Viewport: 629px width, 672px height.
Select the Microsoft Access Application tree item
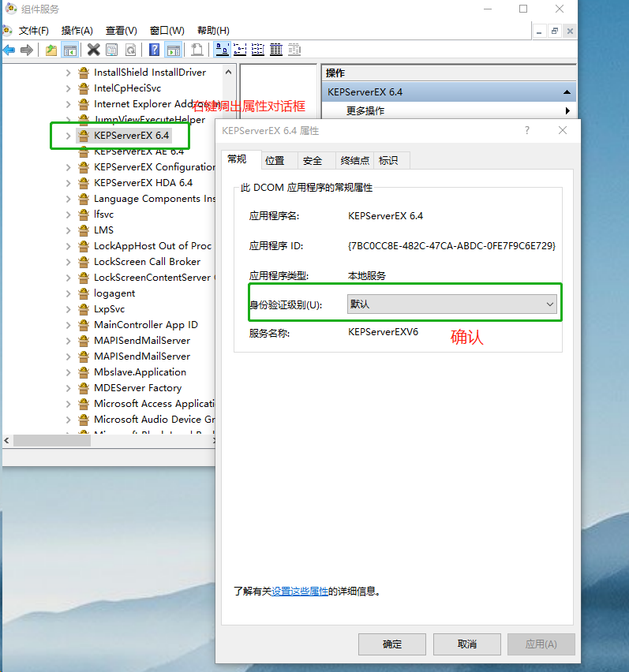pos(154,404)
